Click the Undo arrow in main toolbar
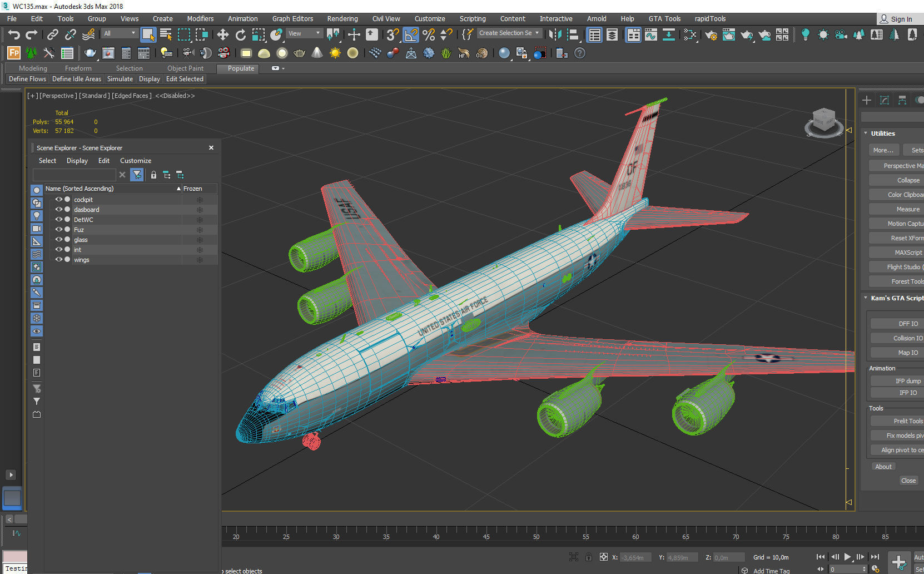The width and height of the screenshot is (924, 574). [x=13, y=35]
